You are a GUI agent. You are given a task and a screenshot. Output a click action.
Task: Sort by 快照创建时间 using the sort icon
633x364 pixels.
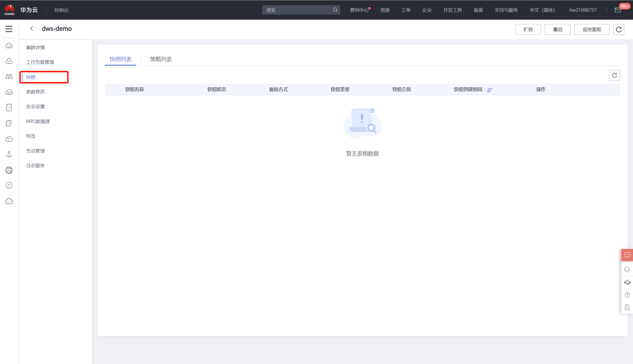pyautogui.click(x=490, y=90)
